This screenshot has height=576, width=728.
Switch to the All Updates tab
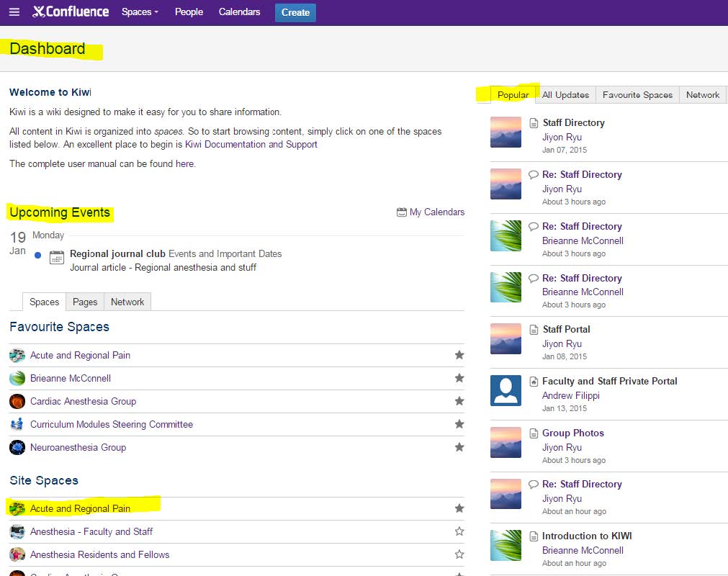coord(565,95)
